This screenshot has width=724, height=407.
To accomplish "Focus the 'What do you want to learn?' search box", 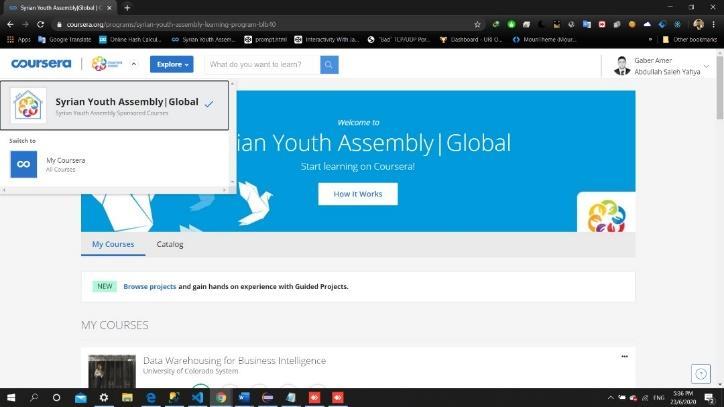I will pos(262,64).
